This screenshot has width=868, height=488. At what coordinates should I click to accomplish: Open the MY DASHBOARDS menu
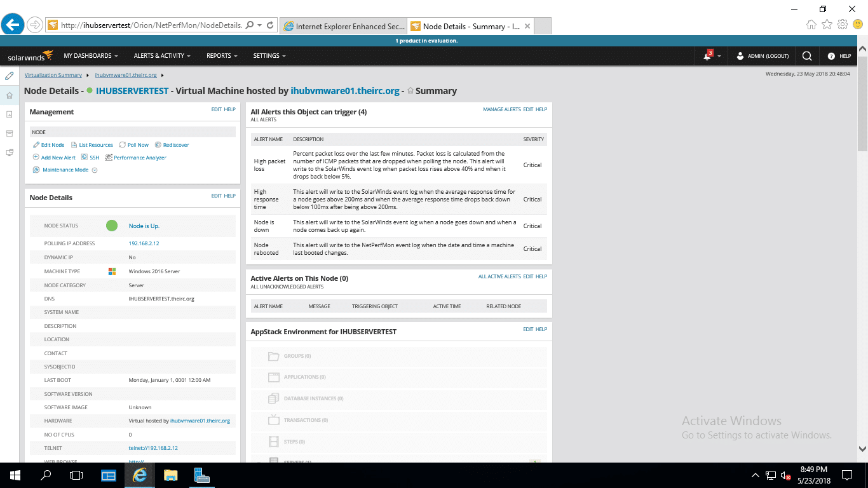point(91,56)
